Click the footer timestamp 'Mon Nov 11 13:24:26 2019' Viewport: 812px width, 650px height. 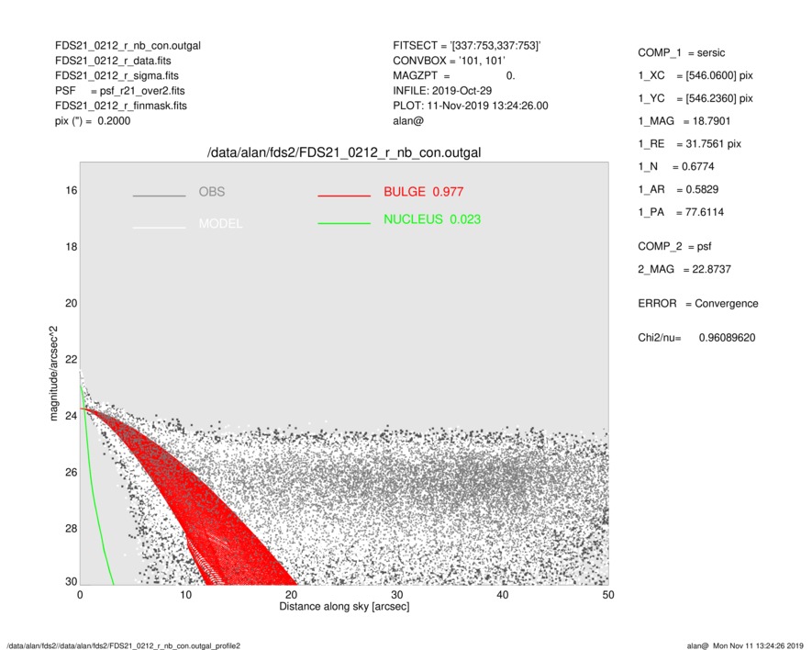tap(758, 645)
